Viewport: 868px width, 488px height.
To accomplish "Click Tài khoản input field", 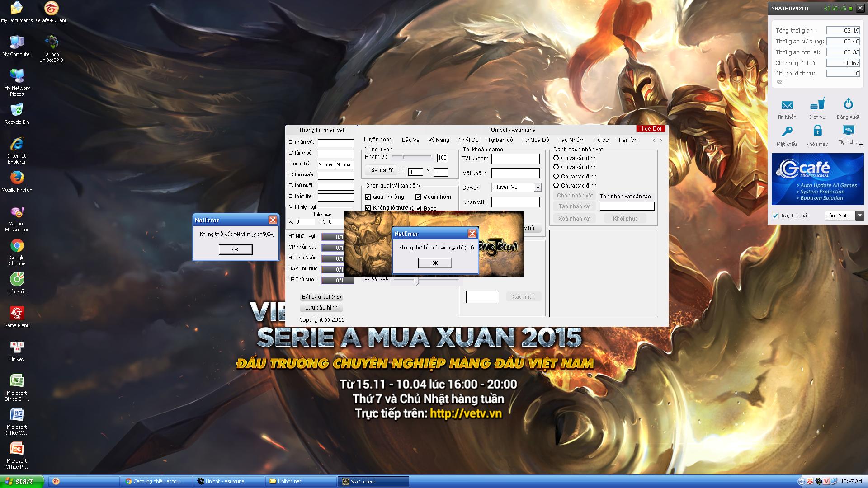I will (x=515, y=159).
